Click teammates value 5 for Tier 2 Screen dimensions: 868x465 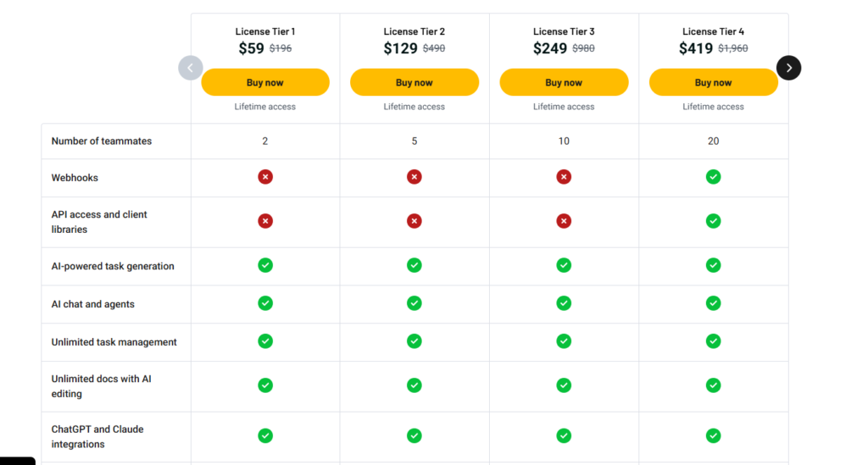pyautogui.click(x=414, y=141)
